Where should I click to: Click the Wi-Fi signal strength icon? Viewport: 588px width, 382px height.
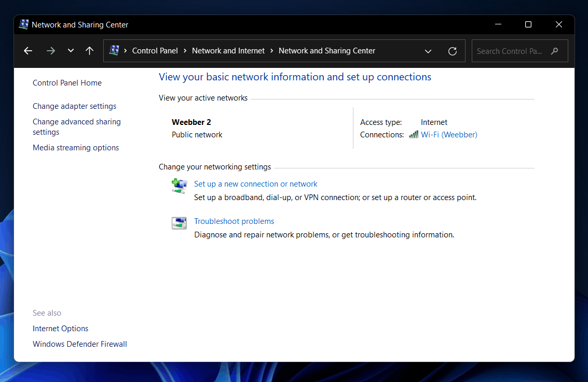point(414,135)
